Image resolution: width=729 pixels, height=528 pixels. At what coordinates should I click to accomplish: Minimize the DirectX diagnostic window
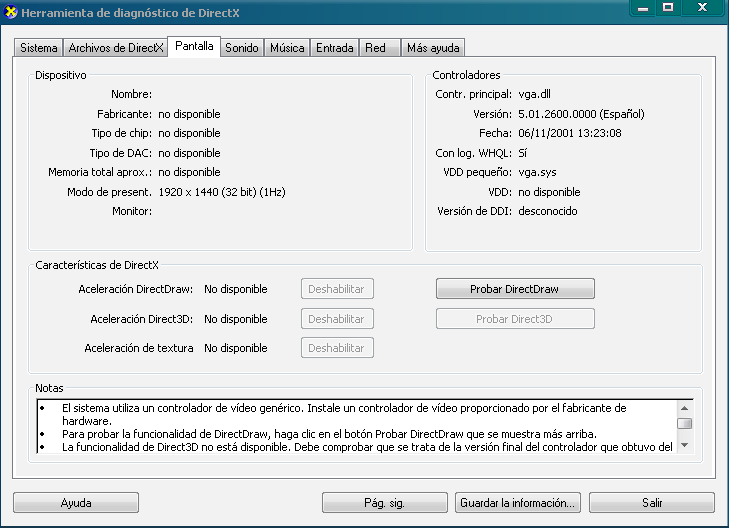(x=643, y=8)
